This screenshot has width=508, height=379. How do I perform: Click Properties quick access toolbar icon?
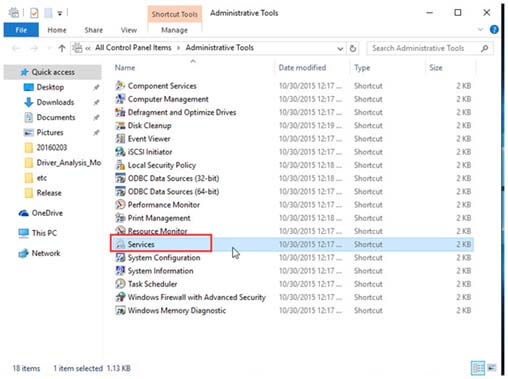click(x=34, y=13)
